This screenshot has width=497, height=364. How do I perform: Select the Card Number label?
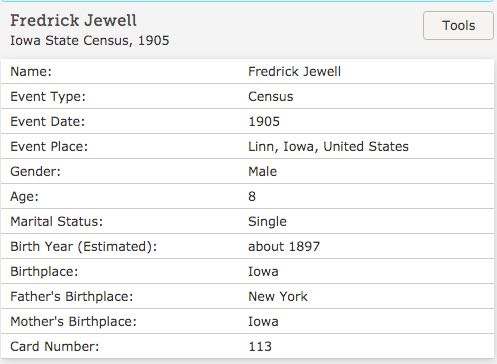click(55, 347)
